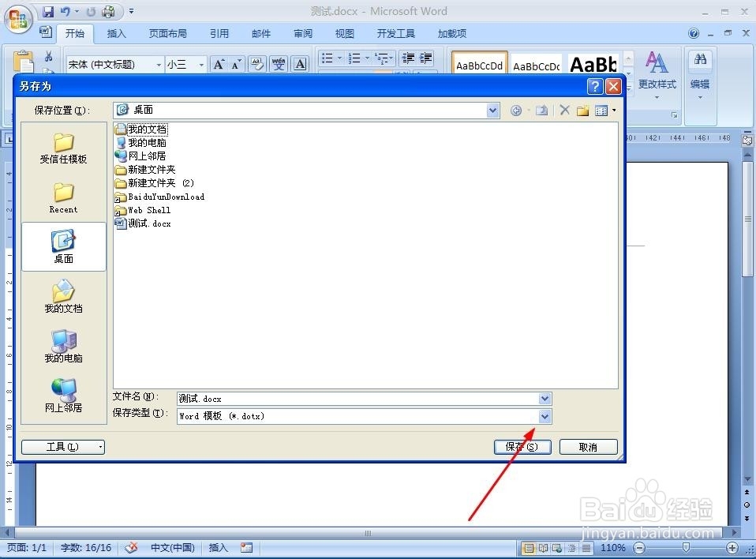Screen dimensions: 756x559
Task: Select Draft view icon in status bar
Action: coord(586,548)
